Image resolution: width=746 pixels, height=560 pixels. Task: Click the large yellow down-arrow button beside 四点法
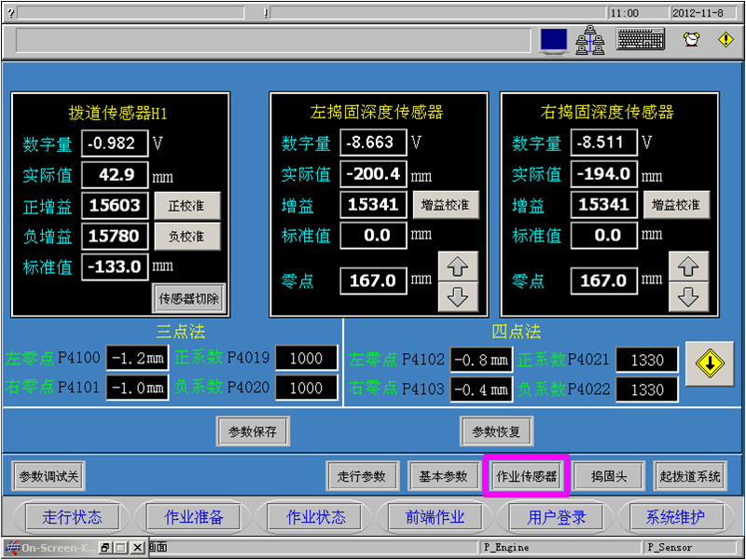tap(709, 364)
